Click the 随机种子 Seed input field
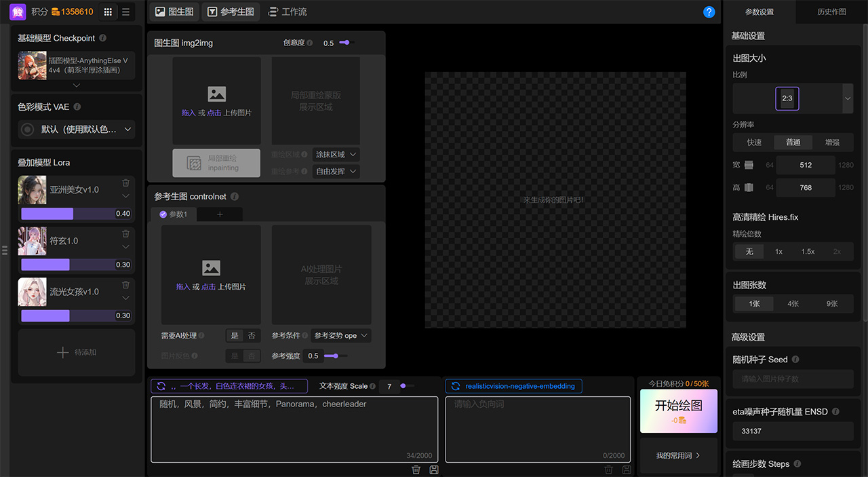 pyautogui.click(x=793, y=379)
